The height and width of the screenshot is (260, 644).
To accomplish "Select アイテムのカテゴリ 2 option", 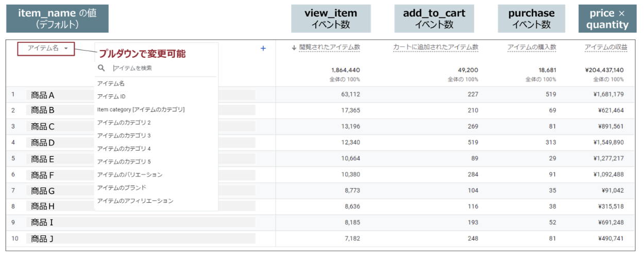I will (x=124, y=123).
